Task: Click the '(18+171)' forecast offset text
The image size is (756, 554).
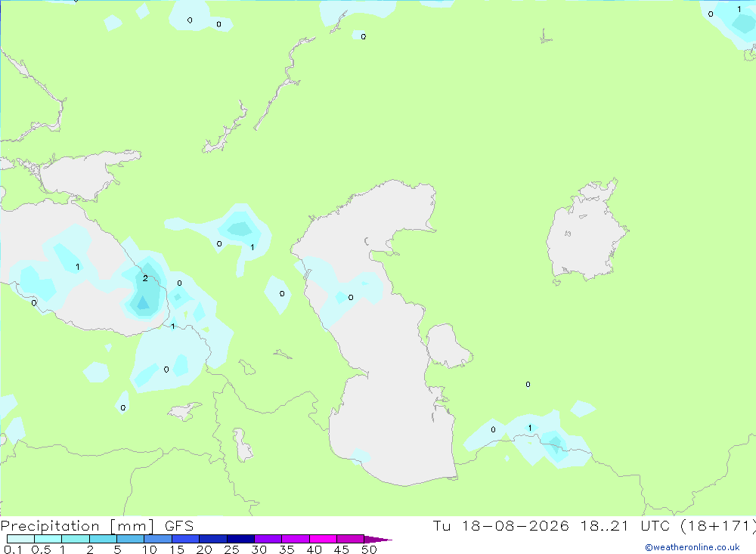Action: click(x=718, y=526)
